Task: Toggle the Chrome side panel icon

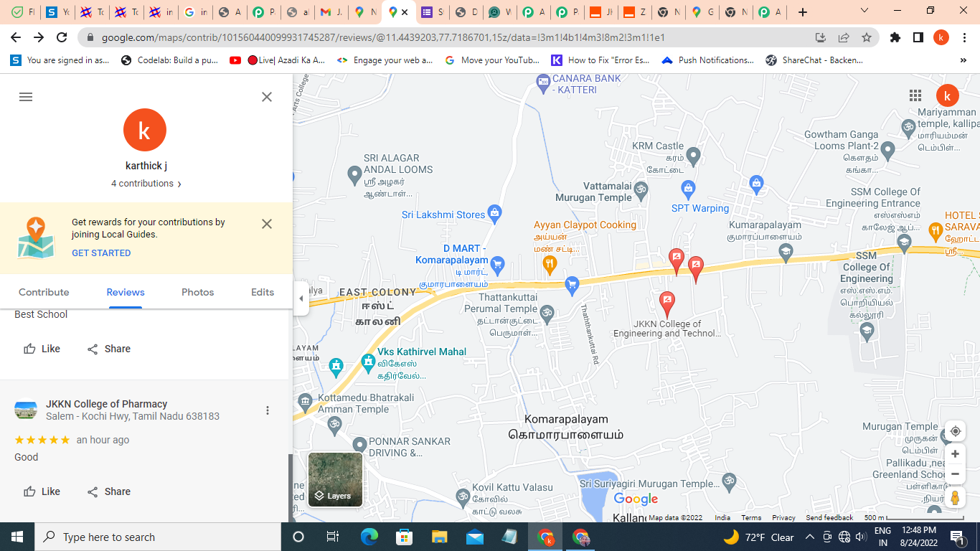Action: [918, 37]
